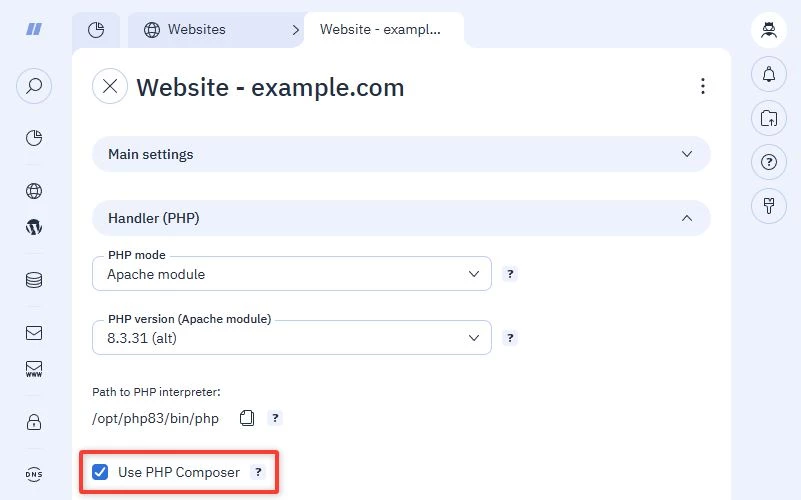Viewport: 801px width, 500px height.
Task: Open notifications bell icon
Action: (769, 75)
